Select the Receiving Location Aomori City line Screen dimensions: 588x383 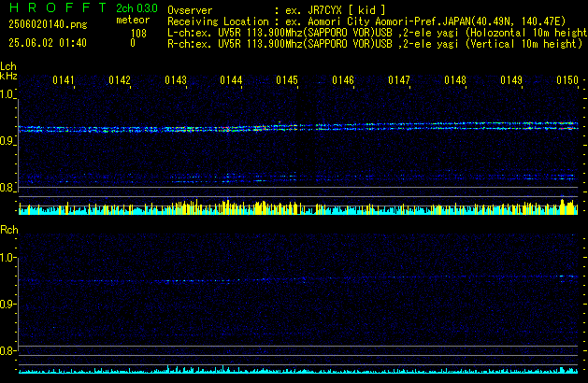(366, 21)
